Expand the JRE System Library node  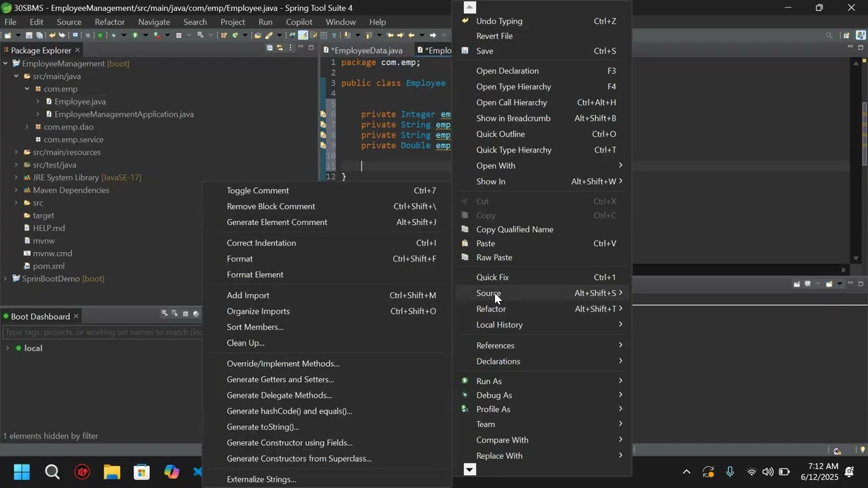[16, 178]
